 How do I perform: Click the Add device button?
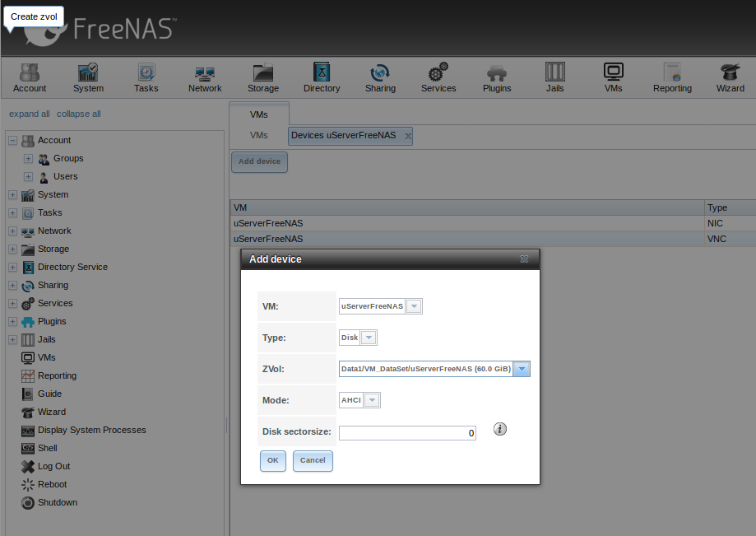259,161
